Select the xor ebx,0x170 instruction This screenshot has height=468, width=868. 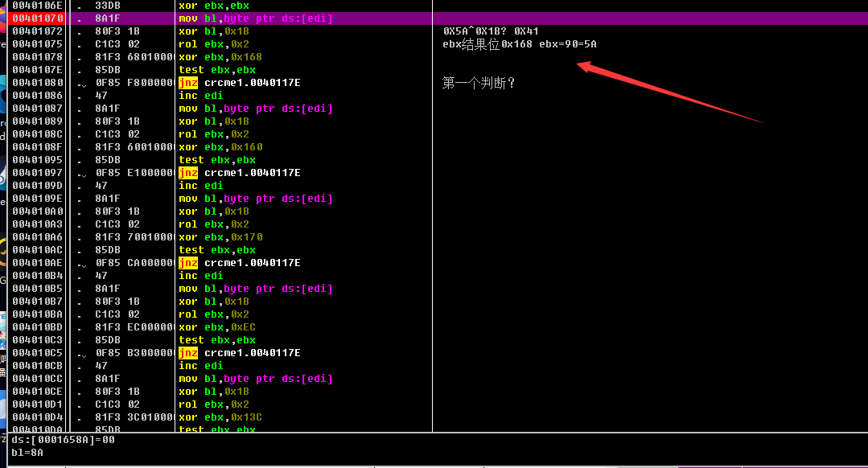pos(220,237)
